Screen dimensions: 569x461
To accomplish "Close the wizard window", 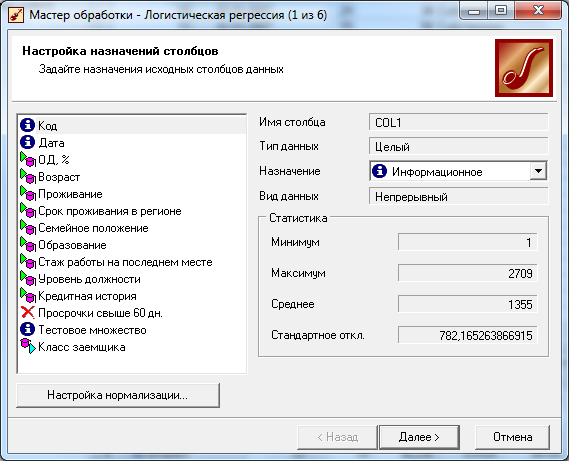I will (x=538, y=11).
